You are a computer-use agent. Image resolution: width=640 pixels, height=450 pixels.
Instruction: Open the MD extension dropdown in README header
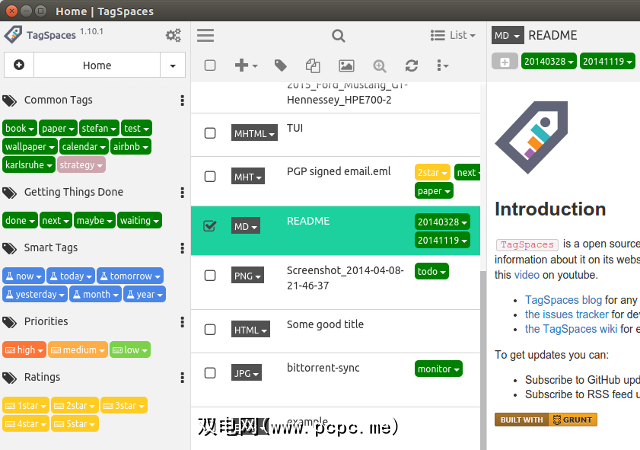point(507,36)
